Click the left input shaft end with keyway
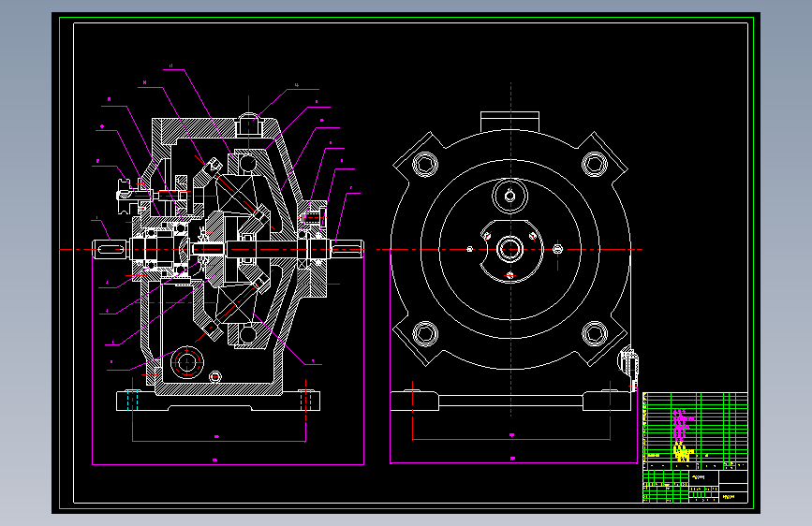The height and width of the screenshot is (526, 812). [x=110, y=250]
